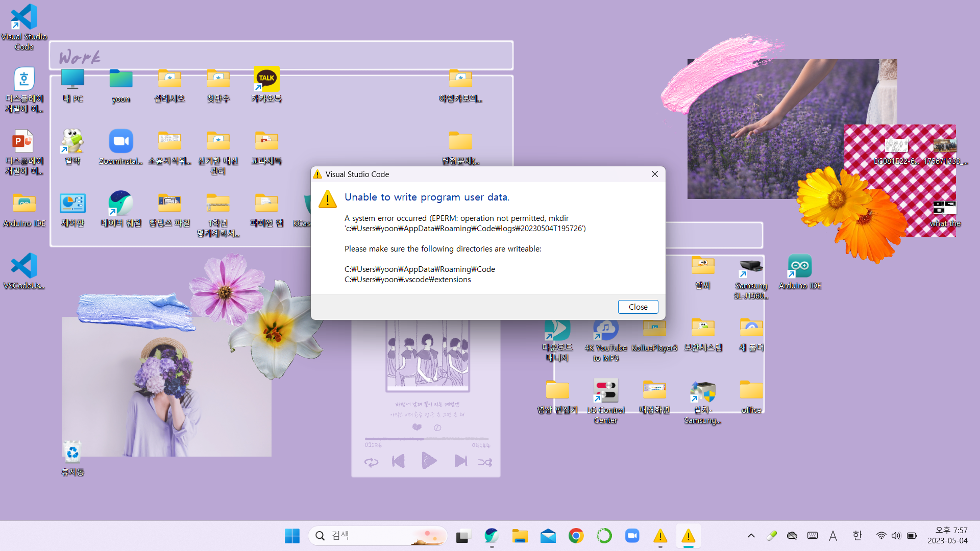Open Task View from the taskbar

point(462,536)
